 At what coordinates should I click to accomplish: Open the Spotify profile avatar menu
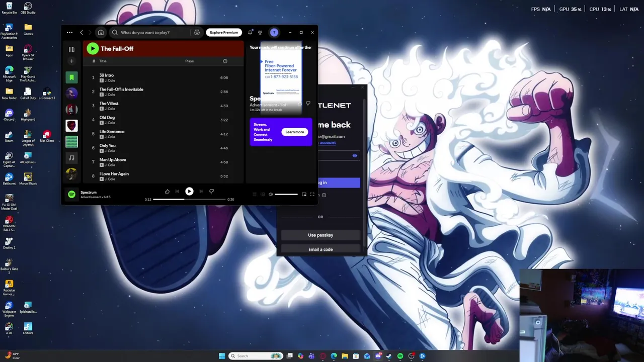point(274,32)
